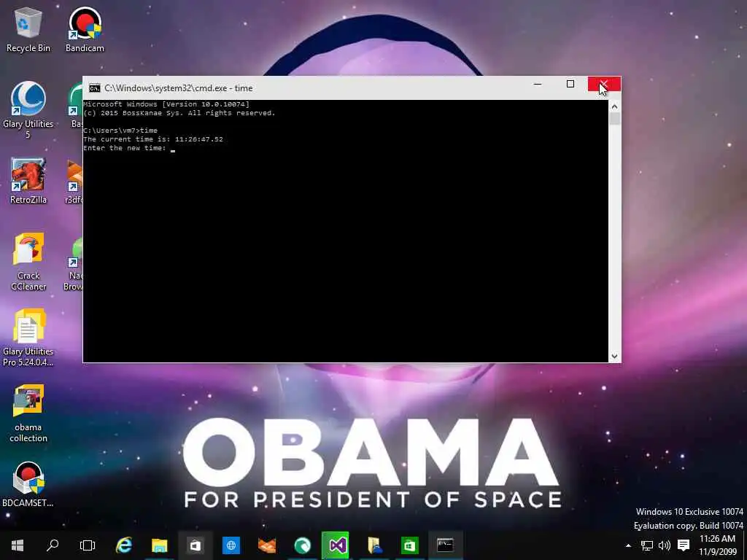Minimize the cmd.exe window
The height and width of the screenshot is (560, 747).
pyautogui.click(x=538, y=85)
